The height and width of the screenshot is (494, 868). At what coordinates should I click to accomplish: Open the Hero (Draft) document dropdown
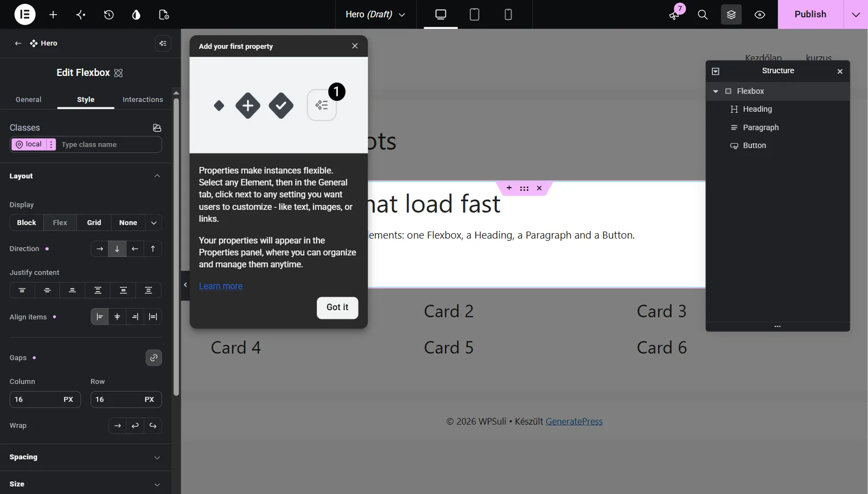click(x=375, y=15)
